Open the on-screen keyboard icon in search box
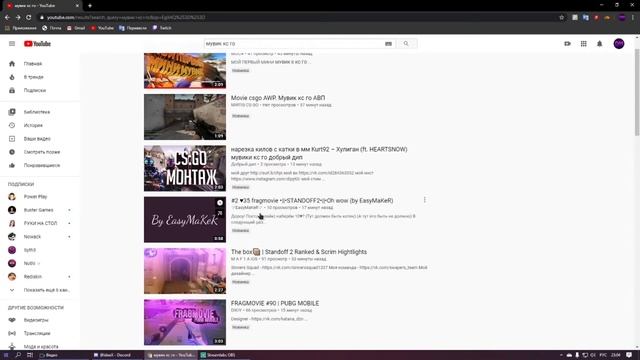Image resolution: width=640 pixels, height=360 pixels. click(x=388, y=44)
